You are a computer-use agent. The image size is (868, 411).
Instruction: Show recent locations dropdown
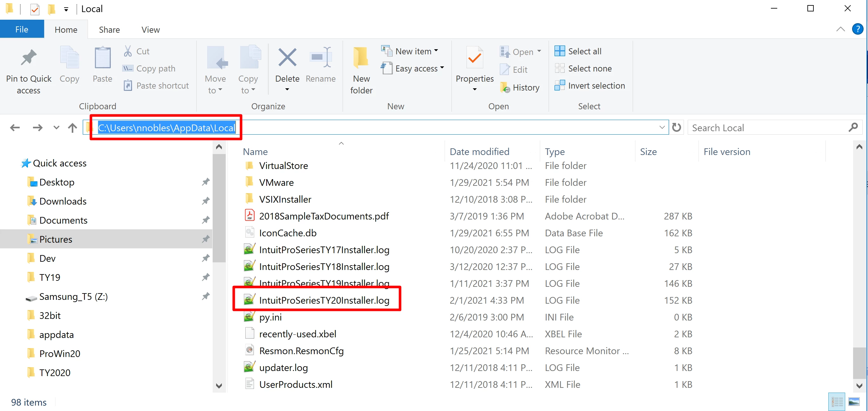pyautogui.click(x=56, y=128)
